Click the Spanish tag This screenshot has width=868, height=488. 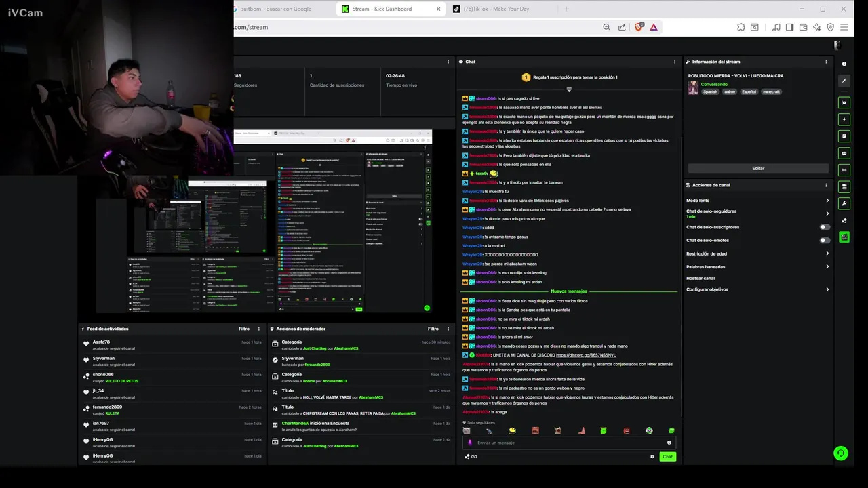pyautogui.click(x=710, y=91)
